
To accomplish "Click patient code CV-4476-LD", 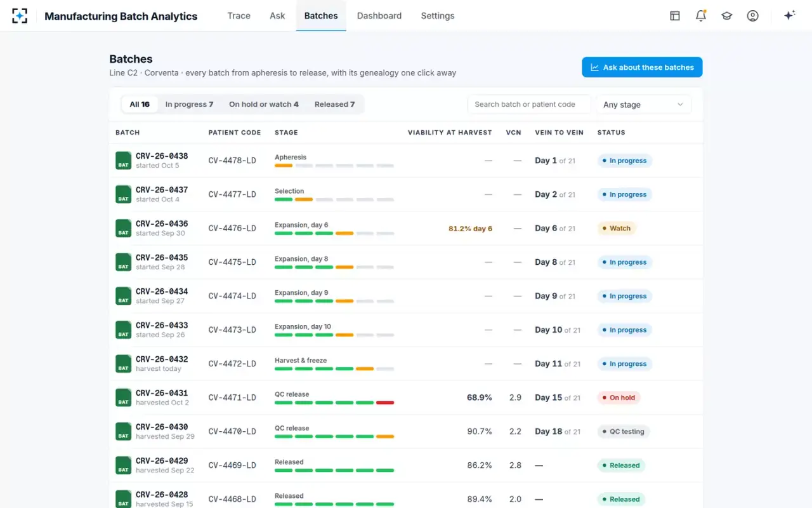I will point(232,229).
